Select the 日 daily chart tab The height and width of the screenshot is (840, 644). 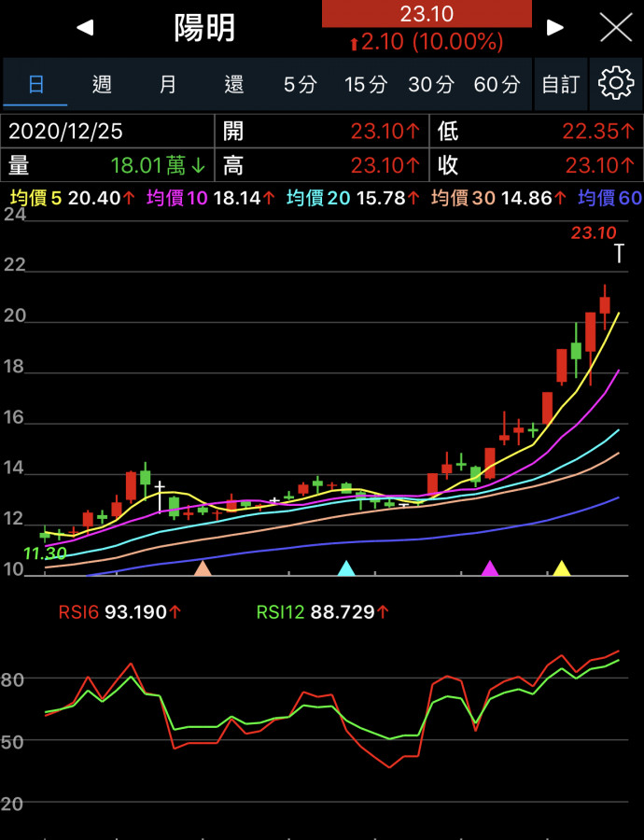pyautogui.click(x=36, y=85)
